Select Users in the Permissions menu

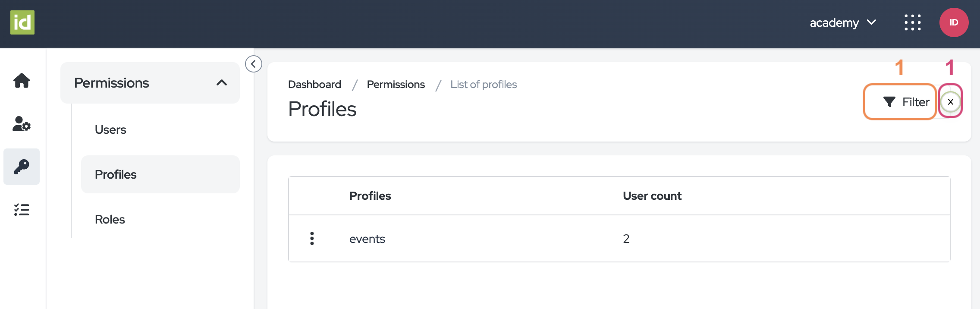pos(110,129)
